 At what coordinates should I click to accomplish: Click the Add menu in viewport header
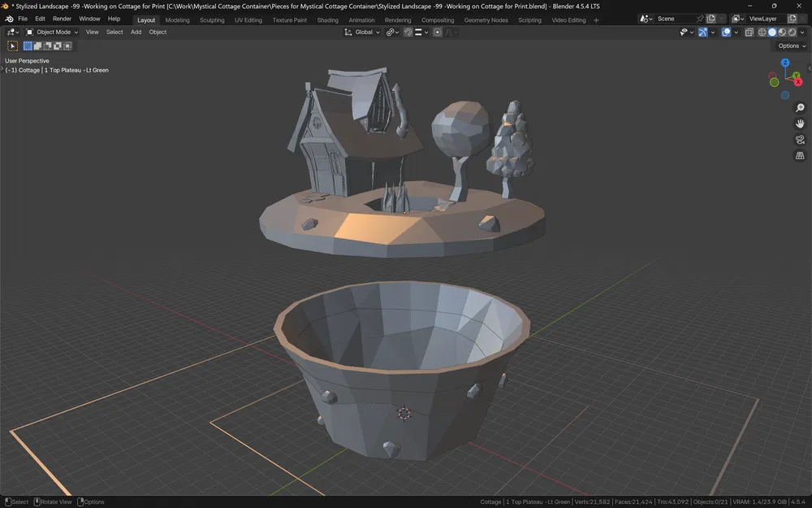pos(136,33)
